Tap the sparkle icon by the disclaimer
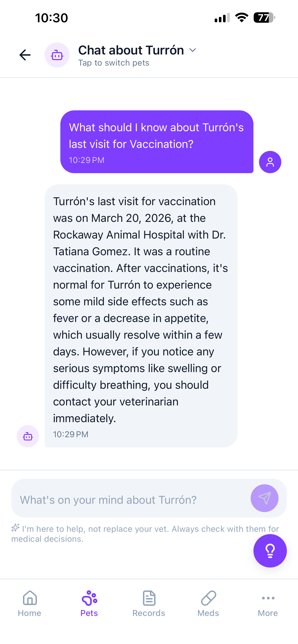The height and width of the screenshot is (644, 298). tap(16, 528)
